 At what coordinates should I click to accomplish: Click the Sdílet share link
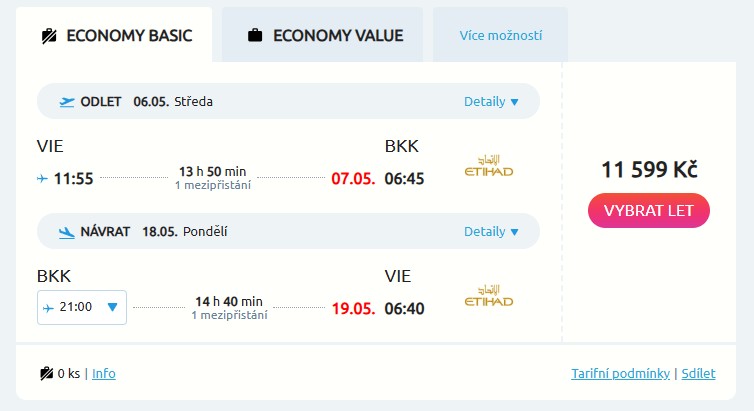698,373
